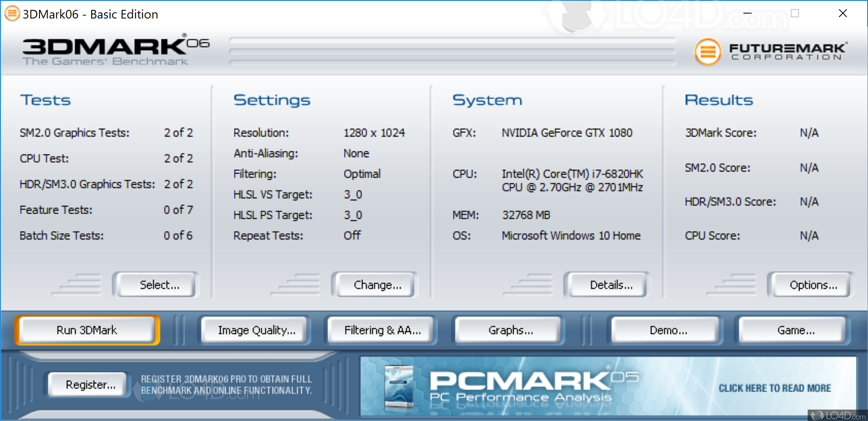This screenshot has width=868, height=421.
Task: Click the Futuremark orange logo icon
Action: 708,52
